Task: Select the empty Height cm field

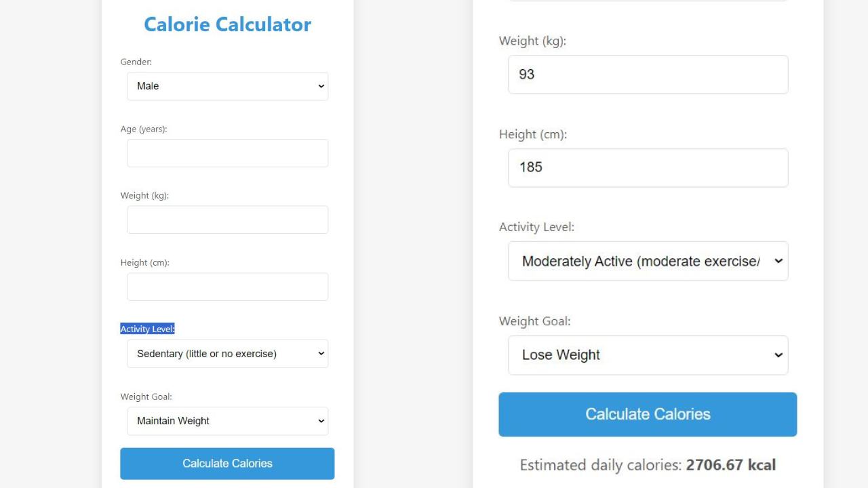Action: coord(227,286)
